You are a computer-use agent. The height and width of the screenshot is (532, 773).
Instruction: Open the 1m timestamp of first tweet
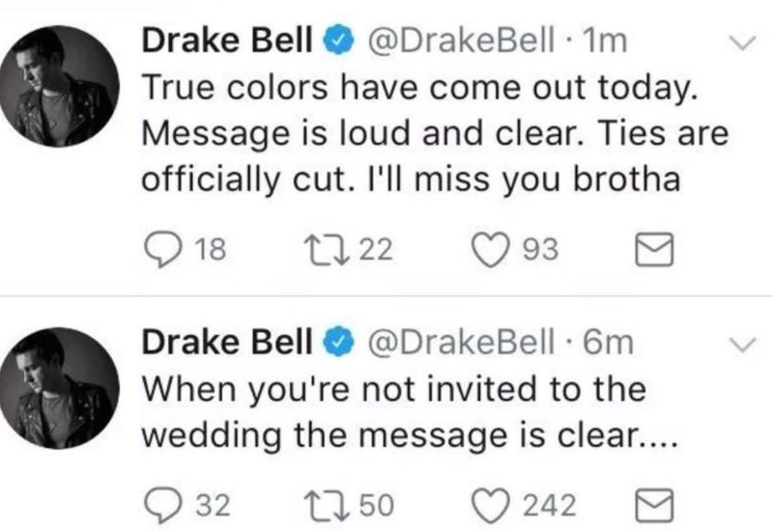(605, 41)
